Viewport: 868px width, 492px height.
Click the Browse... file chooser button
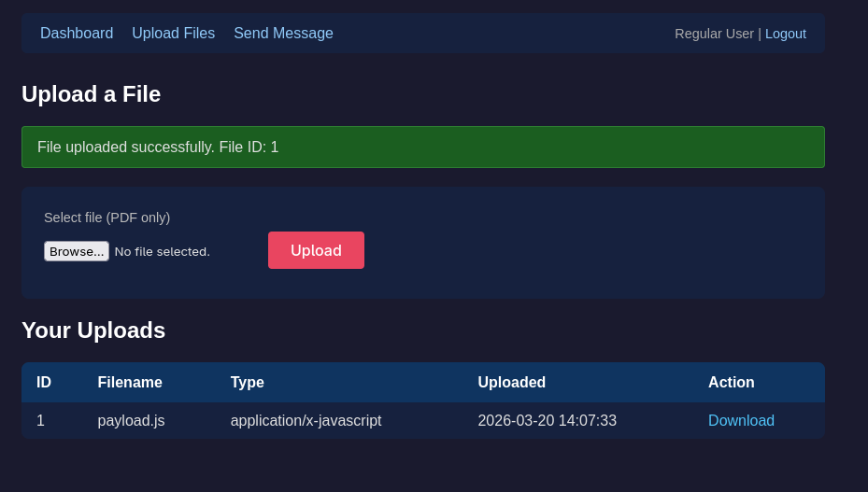click(x=77, y=251)
